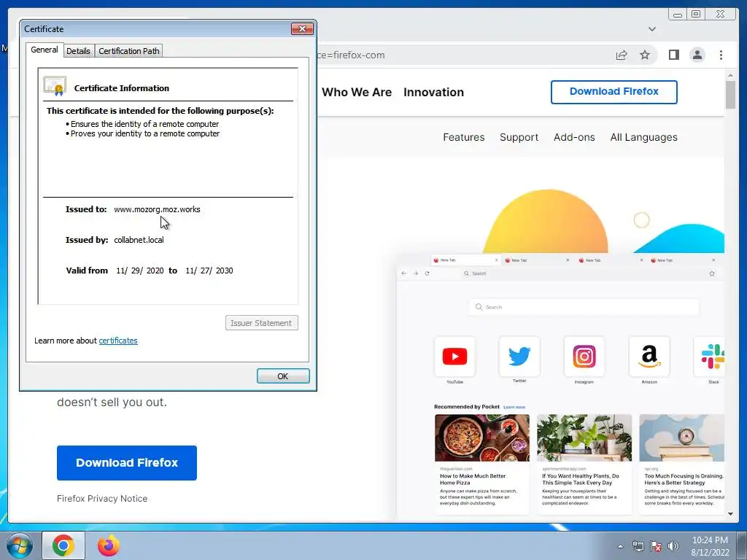
Task: Click Chrome icon in the taskbar
Action: [63, 545]
